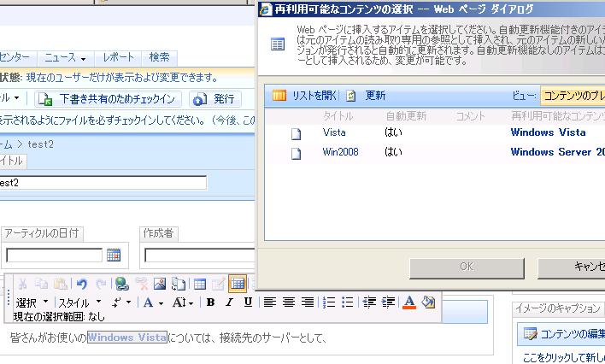The height and width of the screenshot is (364, 605).
Task: Toggle numbered list
Action: [329, 302]
